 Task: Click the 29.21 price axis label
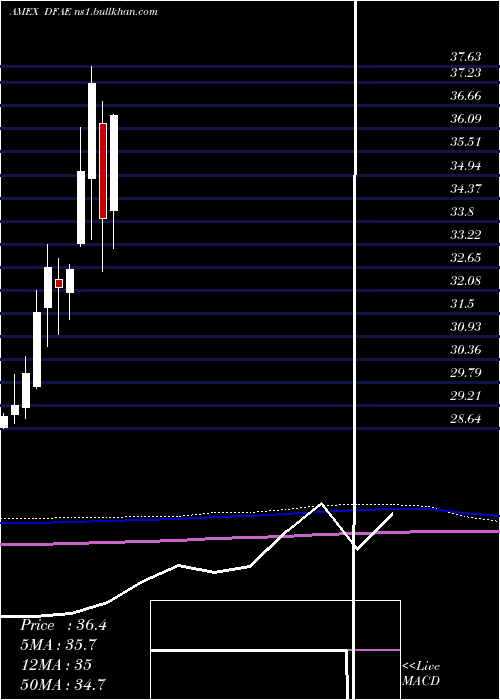click(x=466, y=396)
